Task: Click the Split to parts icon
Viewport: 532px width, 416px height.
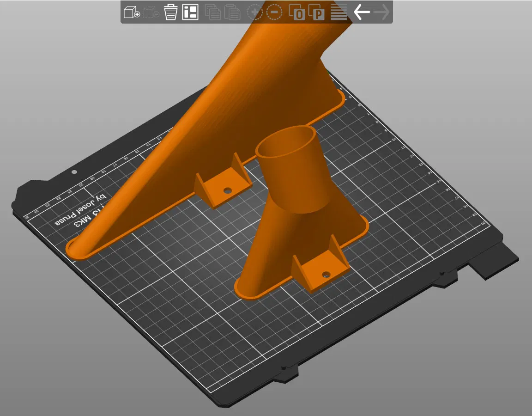Action: tap(316, 12)
